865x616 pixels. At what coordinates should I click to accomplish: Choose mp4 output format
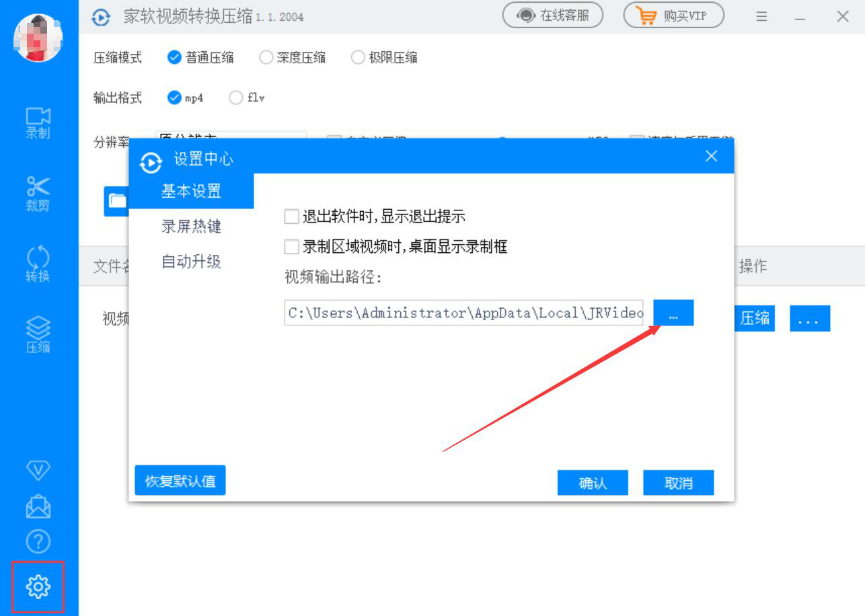click(x=185, y=98)
